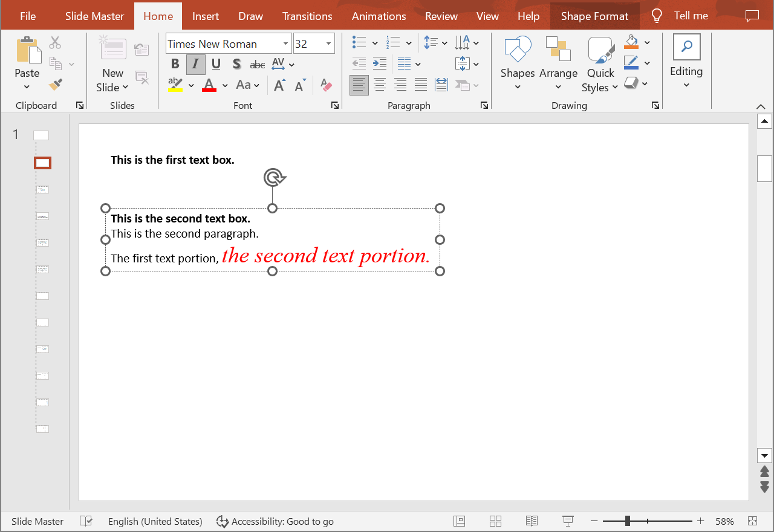Toggle Italic formatting off
774x532 pixels.
[195, 64]
